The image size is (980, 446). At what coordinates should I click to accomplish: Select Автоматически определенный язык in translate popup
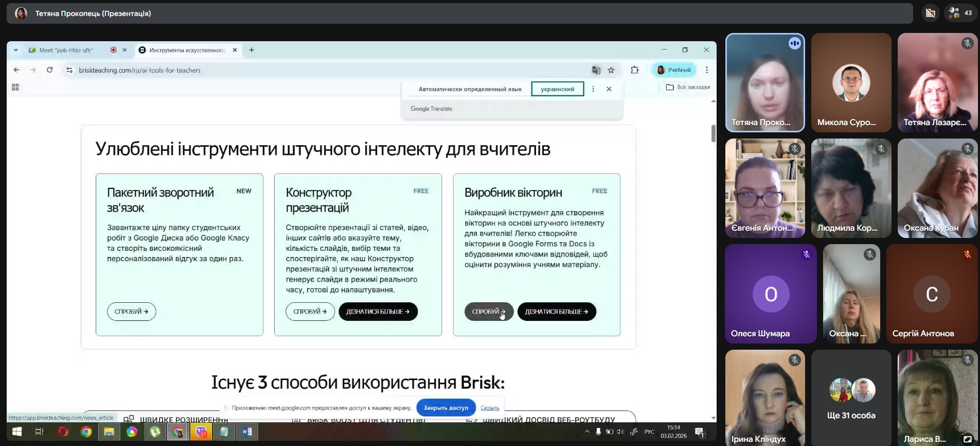tap(470, 89)
